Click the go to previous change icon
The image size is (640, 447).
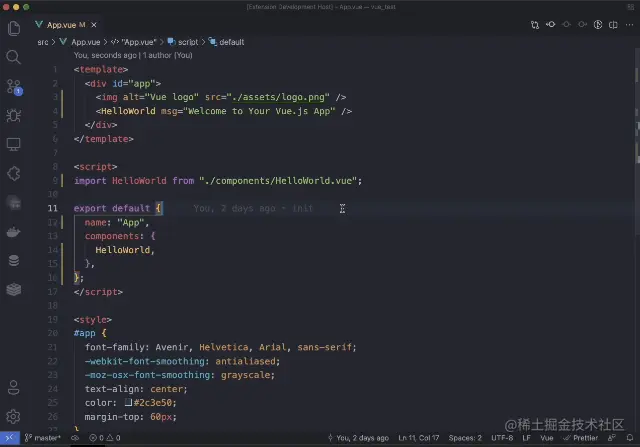[x=551, y=24]
